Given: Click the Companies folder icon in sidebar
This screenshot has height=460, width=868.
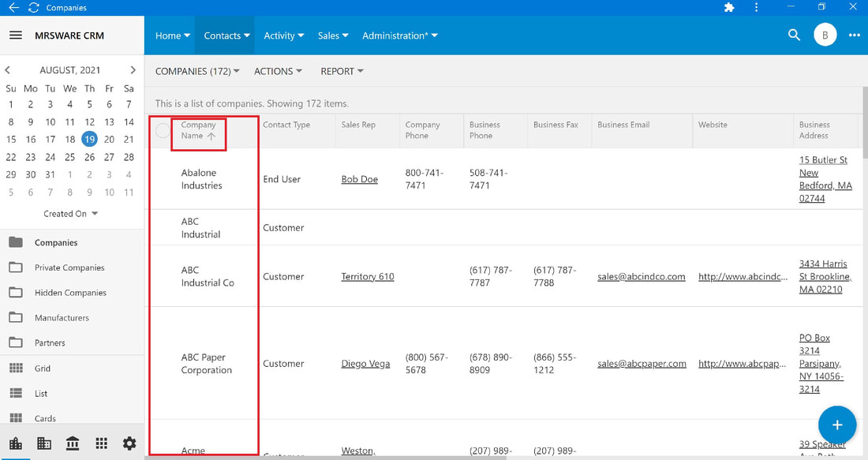Looking at the screenshot, I should [16, 242].
